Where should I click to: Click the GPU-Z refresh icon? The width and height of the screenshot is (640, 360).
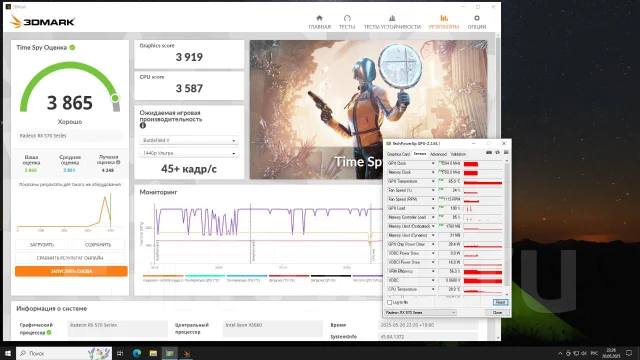click(x=497, y=153)
